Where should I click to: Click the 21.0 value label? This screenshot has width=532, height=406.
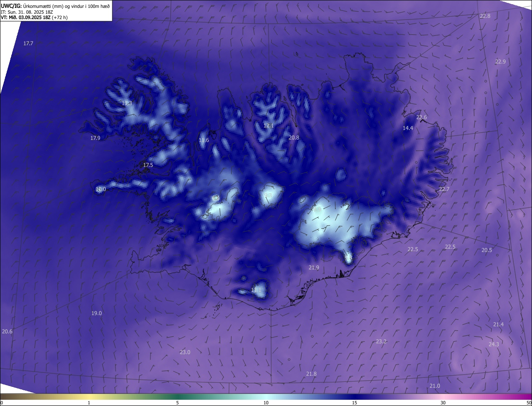[434, 386]
